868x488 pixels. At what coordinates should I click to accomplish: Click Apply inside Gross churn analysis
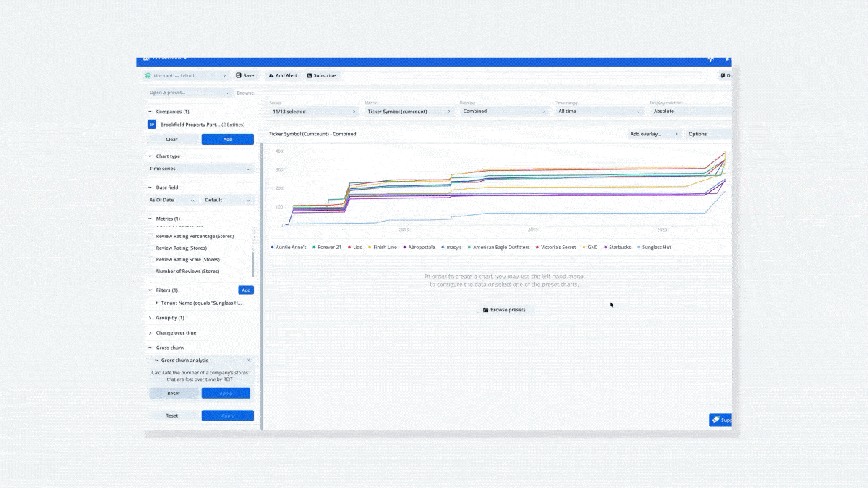[226, 393]
